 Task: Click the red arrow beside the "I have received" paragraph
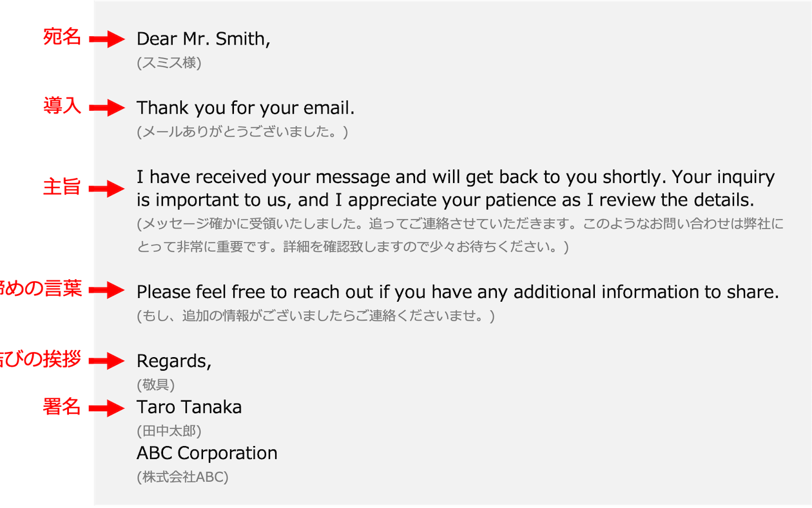pos(84,188)
